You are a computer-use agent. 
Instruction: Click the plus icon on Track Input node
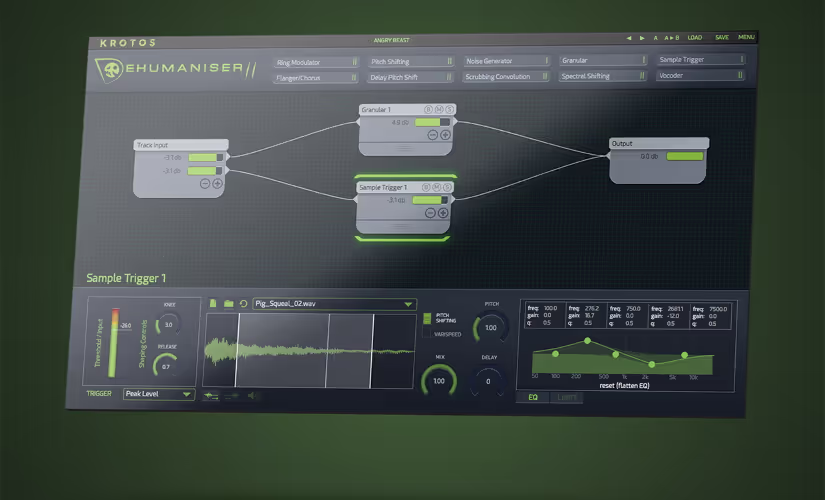click(x=217, y=184)
